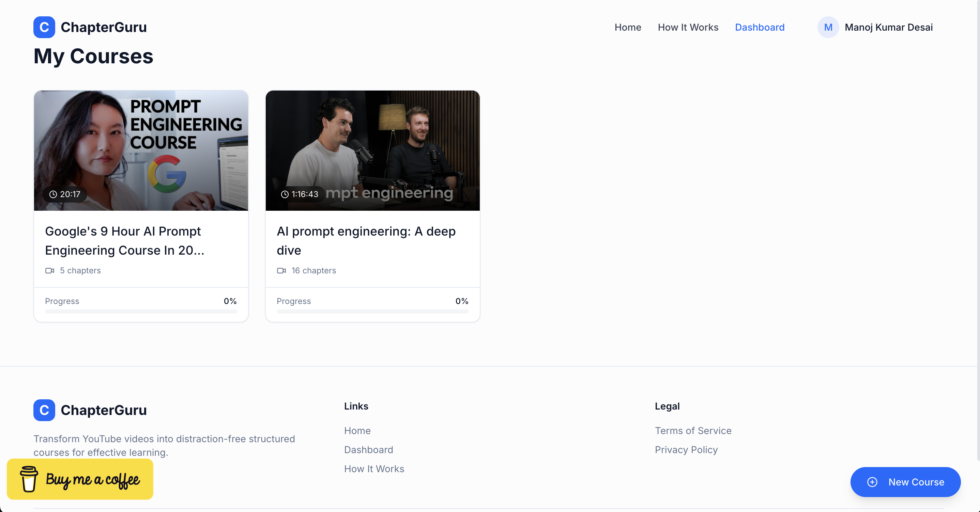980x512 pixels.
Task: Click the video icon beside 16 chapters
Action: [x=281, y=271]
